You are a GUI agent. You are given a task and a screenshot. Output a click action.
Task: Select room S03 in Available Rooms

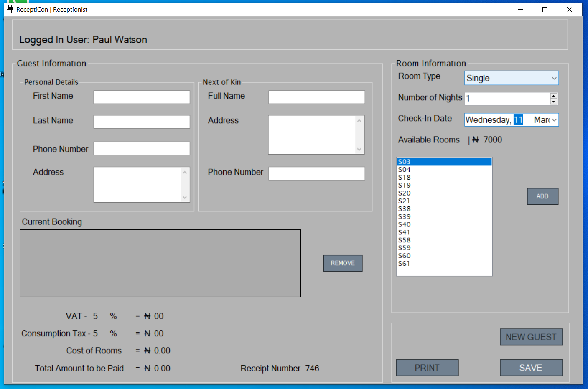444,162
